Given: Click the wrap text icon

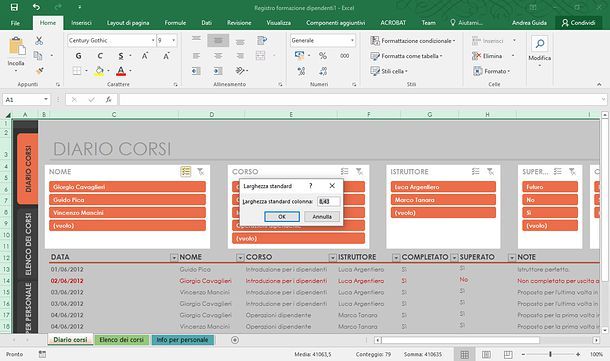Looking at the screenshot, I should tap(262, 40).
